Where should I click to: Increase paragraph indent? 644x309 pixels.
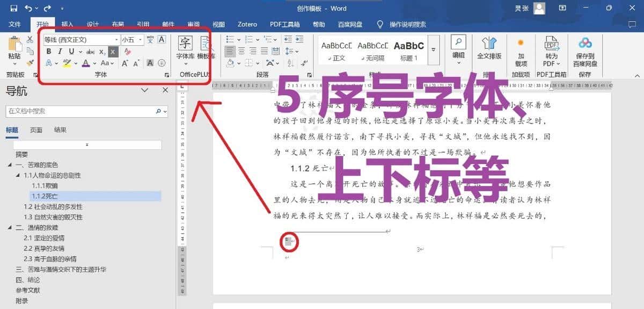299,40
